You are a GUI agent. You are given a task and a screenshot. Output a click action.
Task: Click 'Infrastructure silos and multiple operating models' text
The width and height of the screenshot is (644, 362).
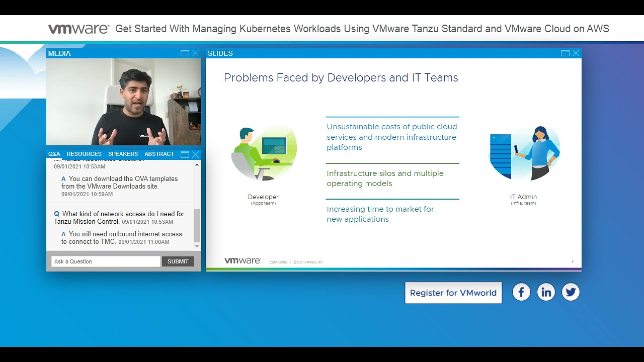click(x=385, y=178)
